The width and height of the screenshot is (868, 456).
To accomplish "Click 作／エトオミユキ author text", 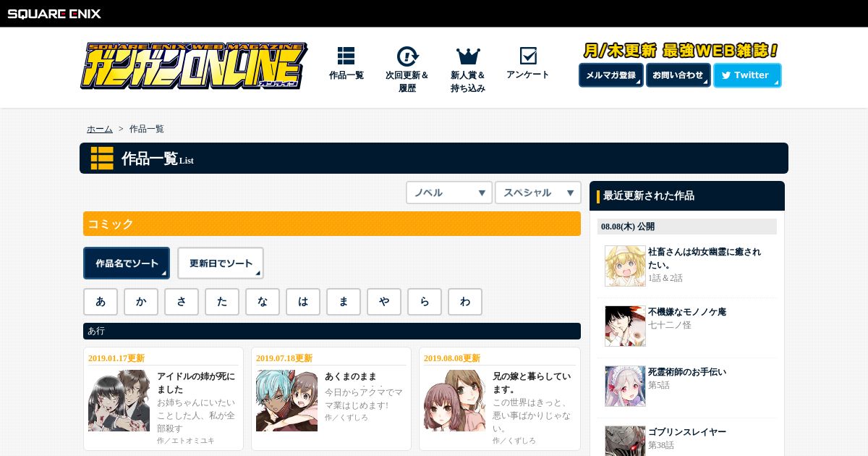I will pyautogui.click(x=186, y=440).
